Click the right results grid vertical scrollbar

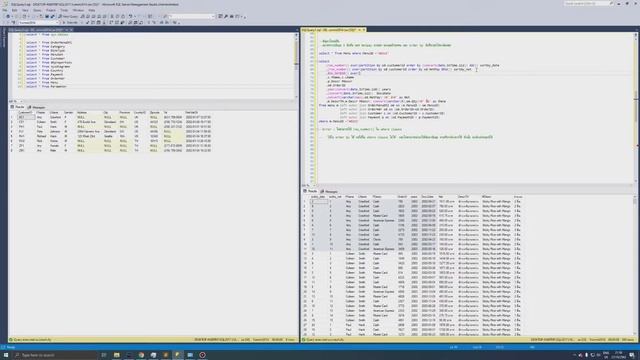[636, 265]
